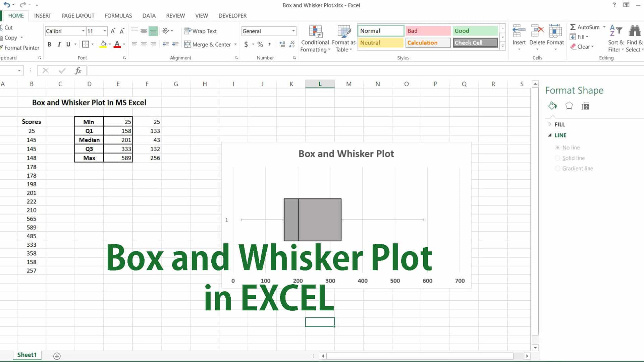Click the Orientation text angle icon
Image resolution: width=644 pixels, height=362 pixels.
pos(166,31)
